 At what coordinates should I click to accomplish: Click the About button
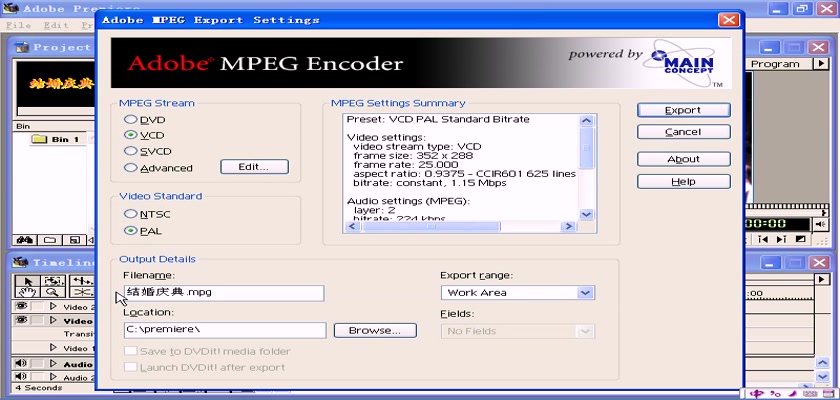[684, 159]
